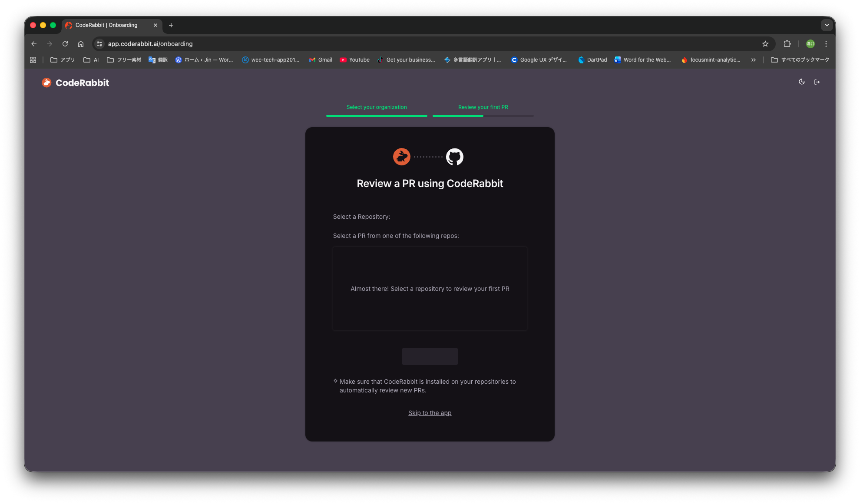Click the progress bar under Review your first PR
The height and width of the screenshot is (504, 860).
click(x=483, y=116)
